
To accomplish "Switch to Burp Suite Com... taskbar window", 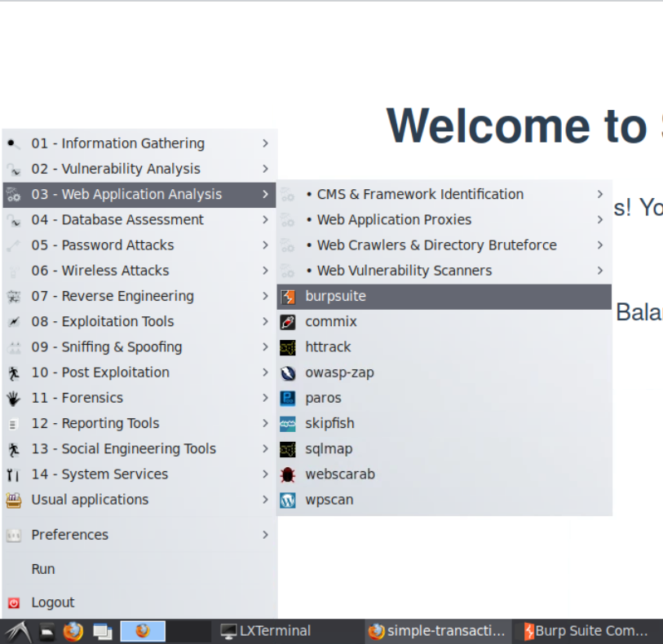I will pyautogui.click(x=587, y=631).
